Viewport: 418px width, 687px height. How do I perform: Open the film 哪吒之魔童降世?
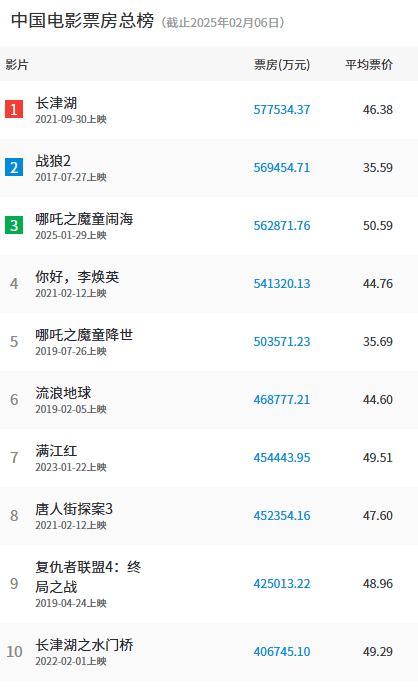pos(84,335)
